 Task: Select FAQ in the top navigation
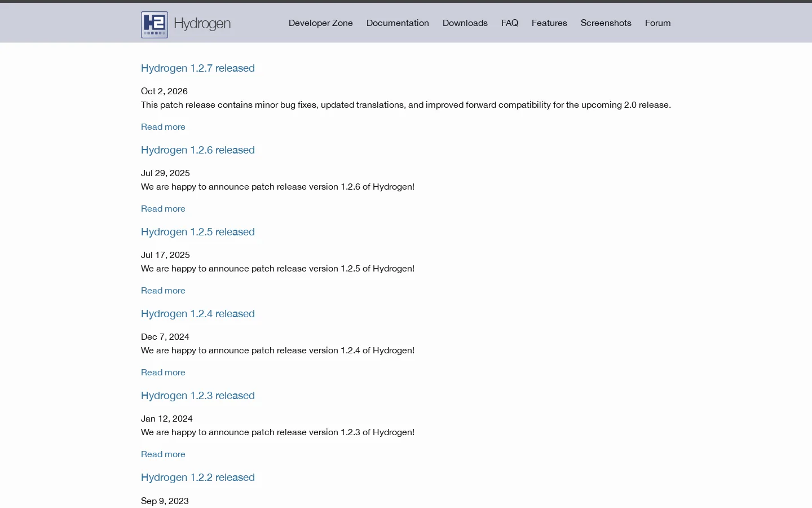[x=510, y=23]
